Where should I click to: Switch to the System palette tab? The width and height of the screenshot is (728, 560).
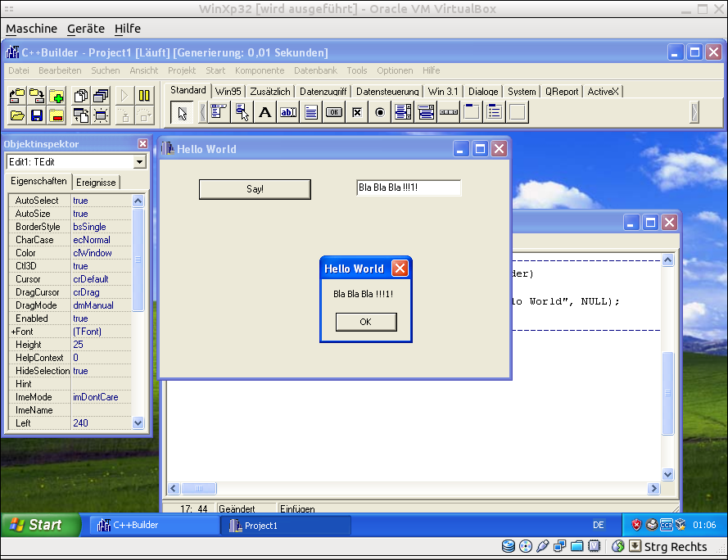[x=522, y=92]
